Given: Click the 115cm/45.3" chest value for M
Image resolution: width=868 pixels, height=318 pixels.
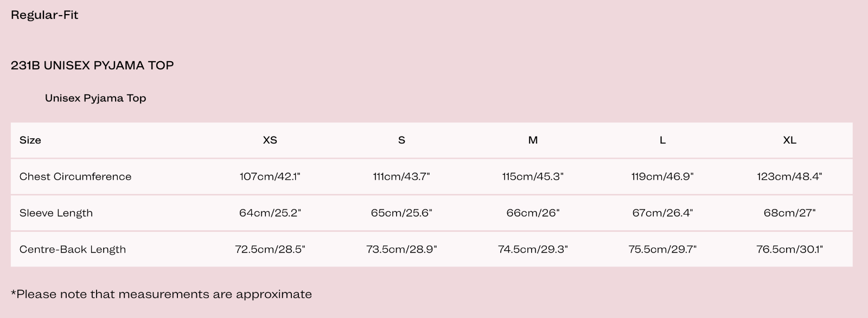Looking at the screenshot, I should coord(533,176).
